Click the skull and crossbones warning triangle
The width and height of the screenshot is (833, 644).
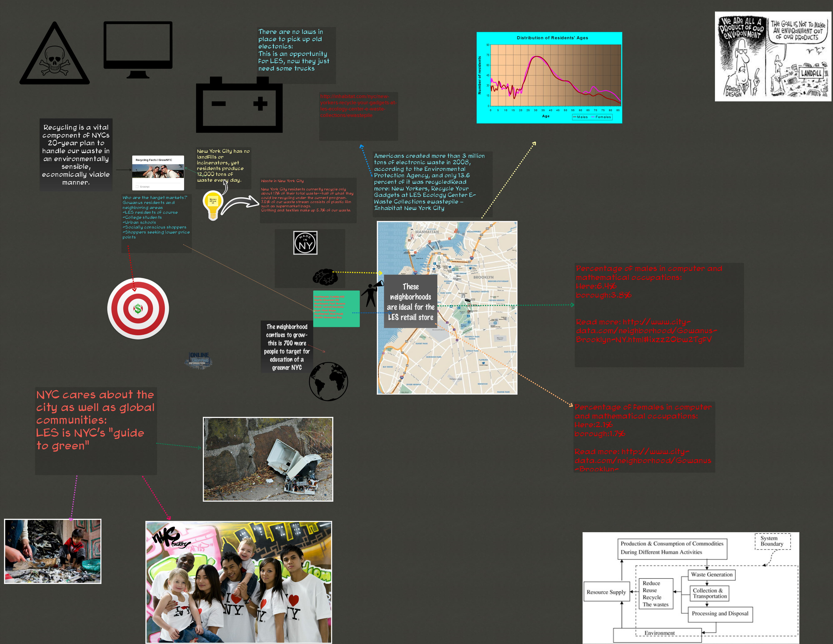(x=55, y=57)
